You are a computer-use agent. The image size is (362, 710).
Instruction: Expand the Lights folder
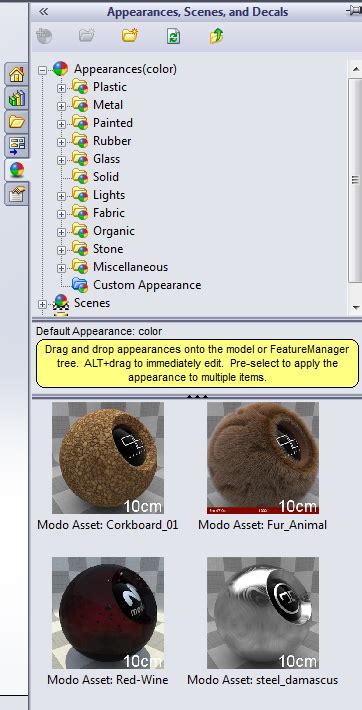(62, 196)
